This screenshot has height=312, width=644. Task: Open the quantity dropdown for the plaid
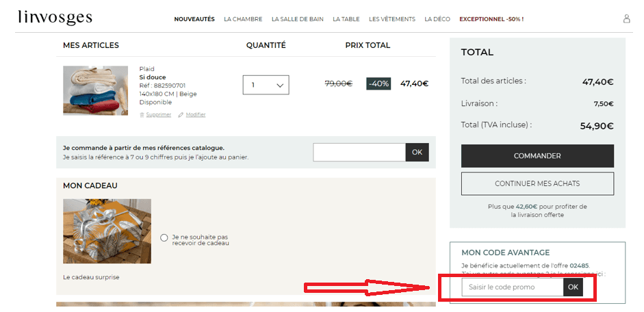tap(266, 85)
